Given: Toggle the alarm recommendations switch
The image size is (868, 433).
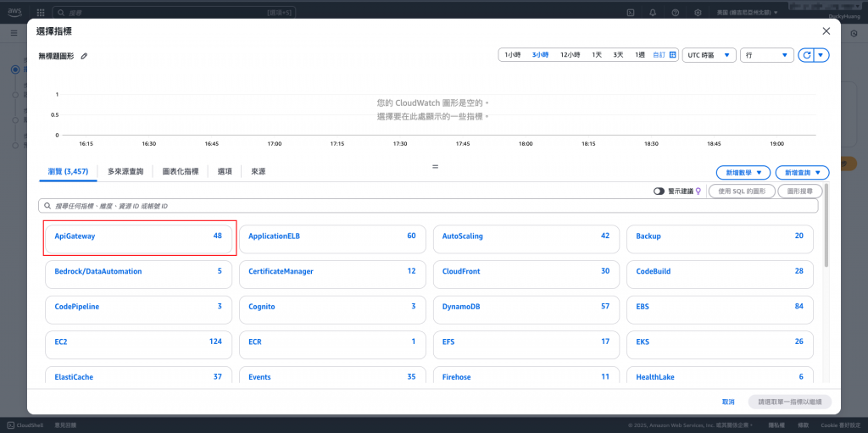Looking at the screenshot, I should (659, 191).
